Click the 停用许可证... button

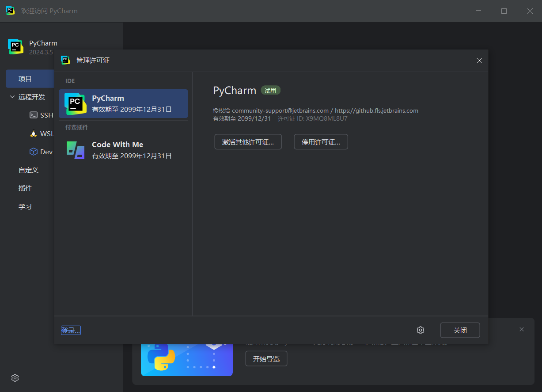[321, 142]
